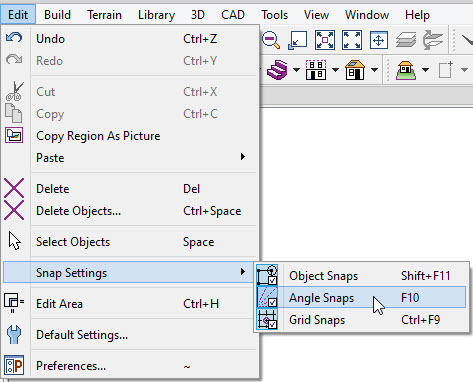The width and height of the screenshot is (473, 382).
Task: Click the Undo arrow icon
Action: (x=14, y=38)
